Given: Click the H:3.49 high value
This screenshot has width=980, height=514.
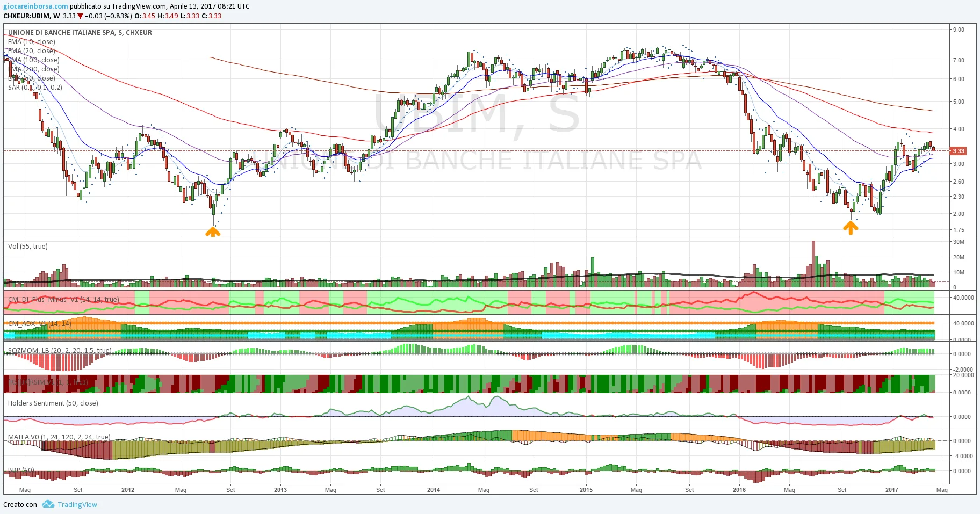Looking at the screenshot, I should (168, 16).
